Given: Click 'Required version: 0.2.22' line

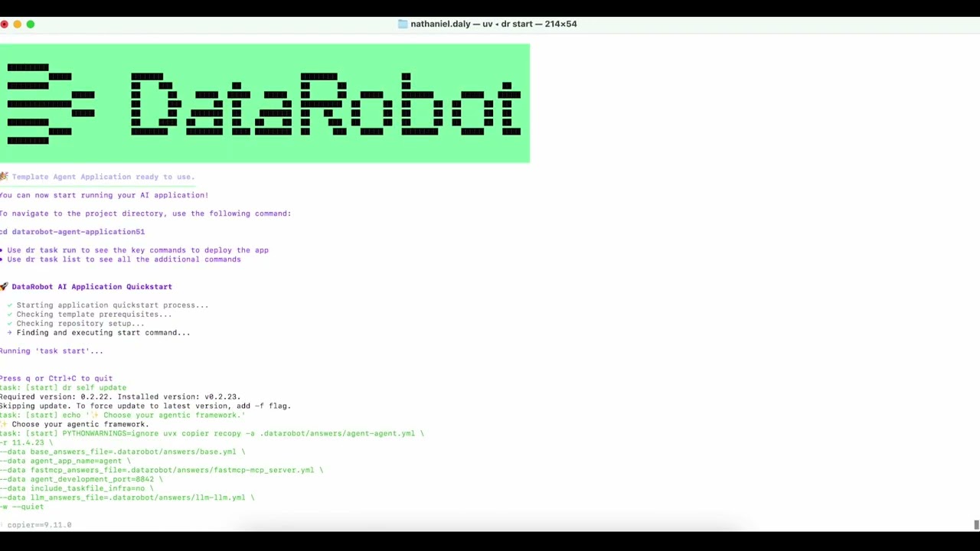Looking at the screenshot, I should 120,397.
